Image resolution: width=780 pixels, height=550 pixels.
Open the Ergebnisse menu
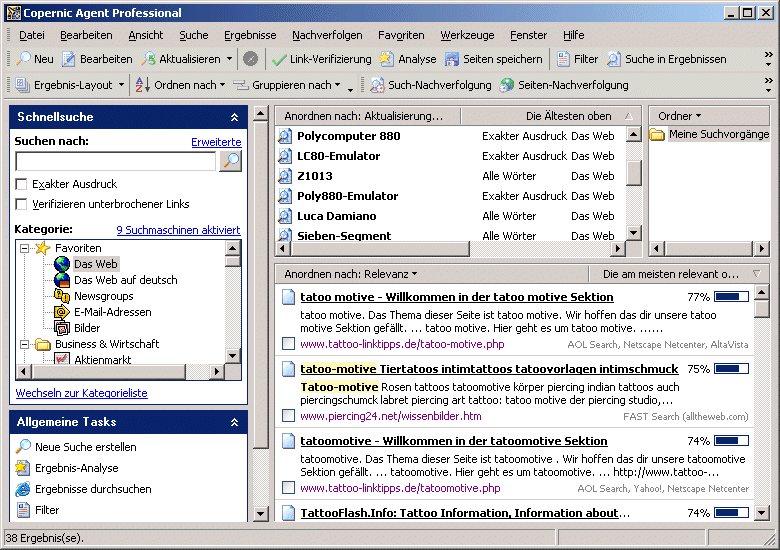(250, 35)
